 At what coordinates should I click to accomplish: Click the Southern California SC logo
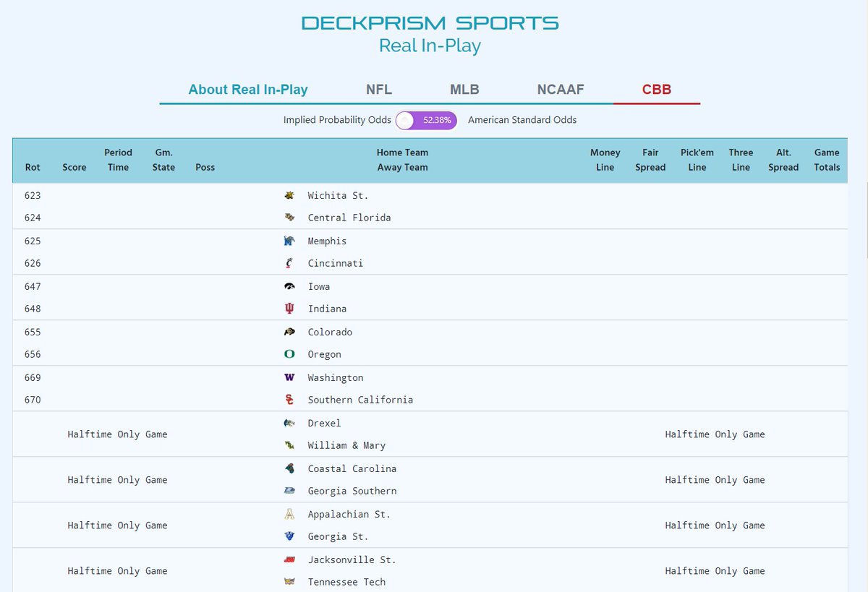[x=289, y=400]
